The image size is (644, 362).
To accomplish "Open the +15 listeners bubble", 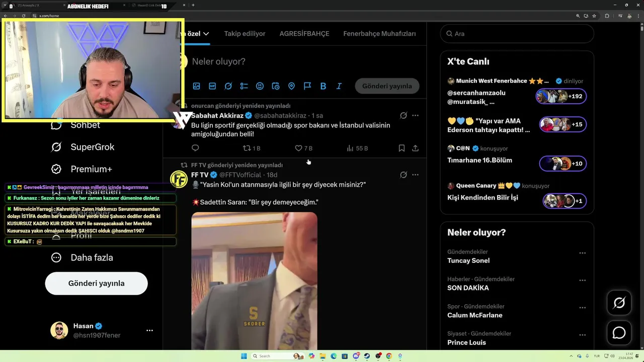I will click(x=562, y=124).
